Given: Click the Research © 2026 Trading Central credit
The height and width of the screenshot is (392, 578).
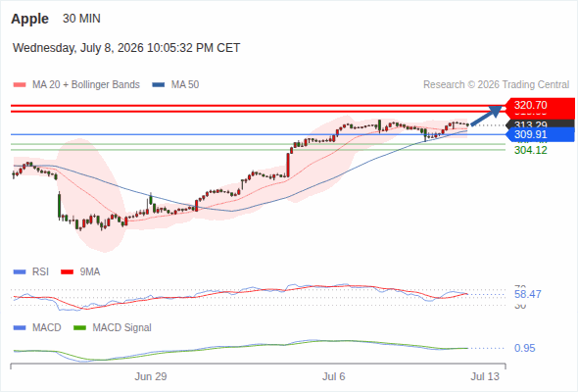Looking at the screenshot, I should click(496, 85).
